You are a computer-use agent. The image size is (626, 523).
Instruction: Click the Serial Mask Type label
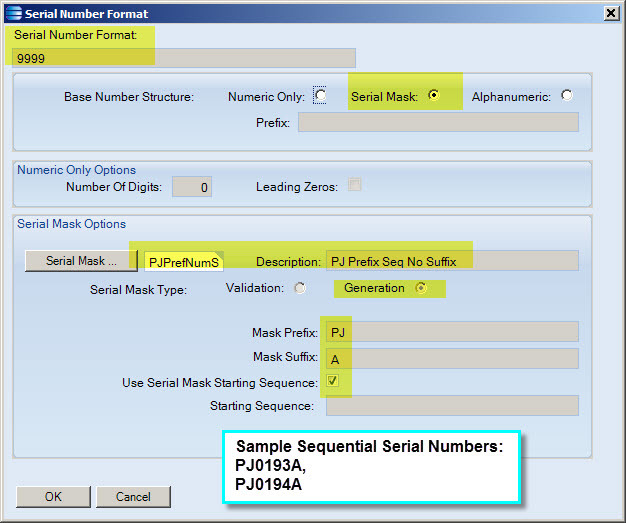[x=139, y=289]
